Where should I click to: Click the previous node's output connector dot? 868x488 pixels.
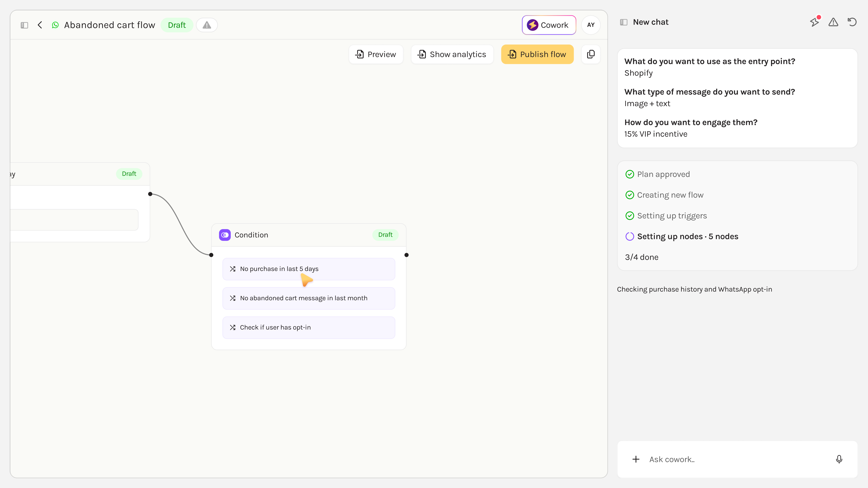pyautogui.click(x=150, y=194)
